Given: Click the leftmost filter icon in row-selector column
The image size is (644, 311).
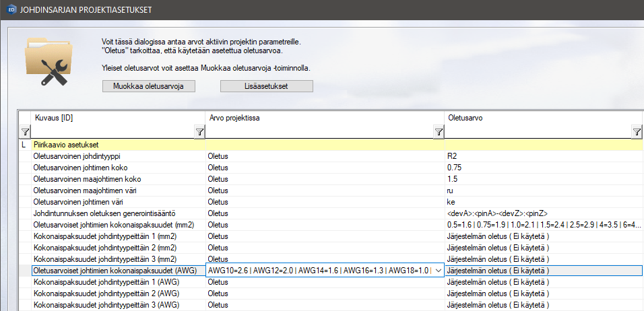Looking at the screenshot, I should (25, 132).
